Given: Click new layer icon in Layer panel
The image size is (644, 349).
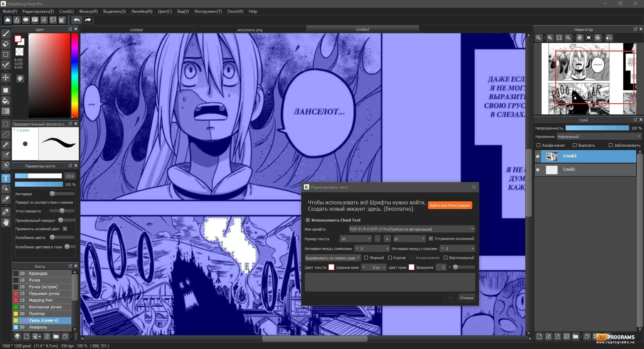Looking at the screenshot, I should click(x=539, y=336).
